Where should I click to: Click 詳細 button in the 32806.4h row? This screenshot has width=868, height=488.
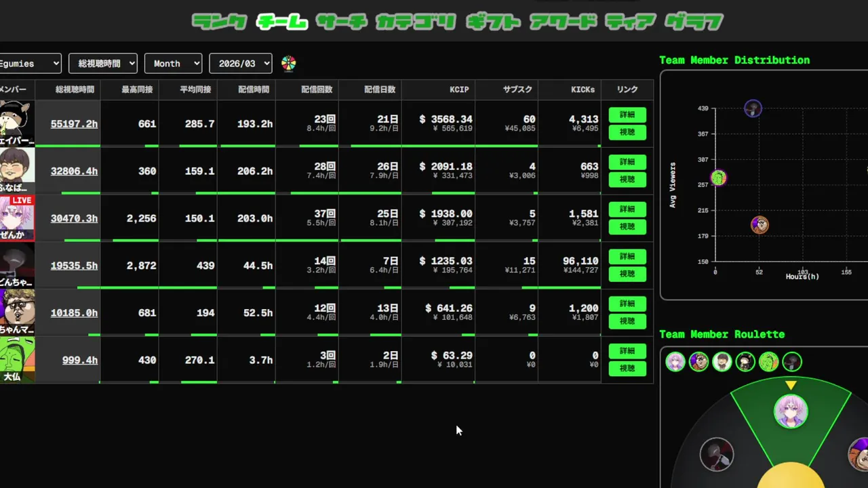(627, 162)
